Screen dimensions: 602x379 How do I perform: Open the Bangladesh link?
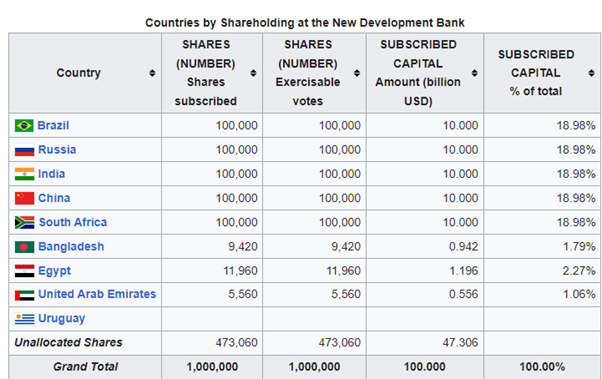[x=71, y=247]
